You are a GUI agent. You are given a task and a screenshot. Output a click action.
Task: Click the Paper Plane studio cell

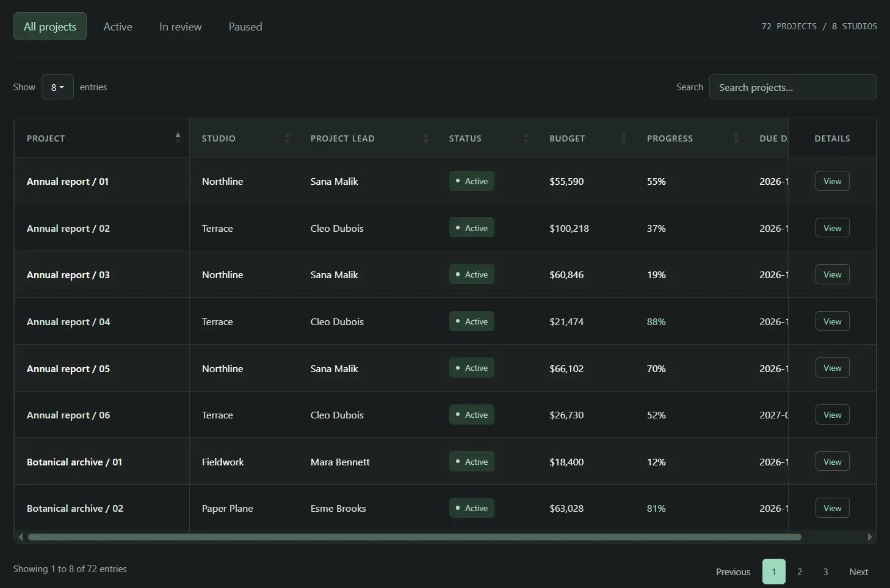tap(228, 508)
